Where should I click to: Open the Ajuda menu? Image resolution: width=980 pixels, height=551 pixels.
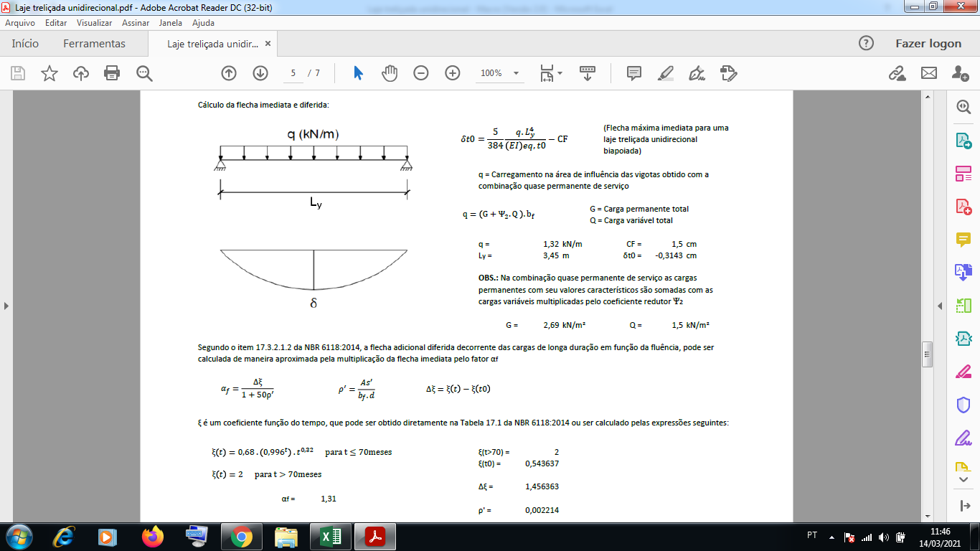click(203, 23)
